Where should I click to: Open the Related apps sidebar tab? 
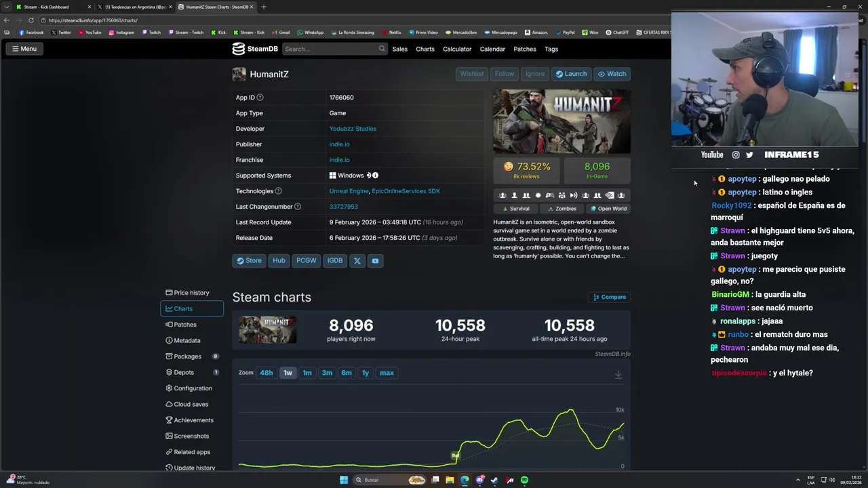[x=192, y=452]
